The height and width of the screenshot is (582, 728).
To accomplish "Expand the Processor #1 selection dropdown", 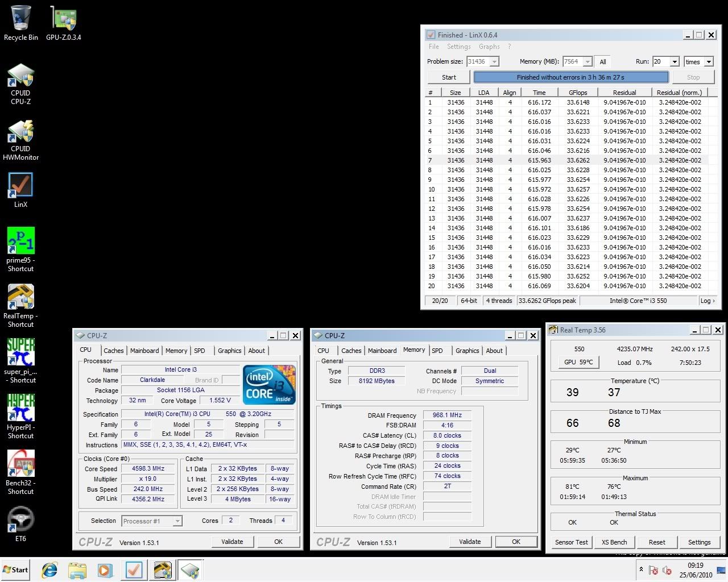I will click(177, 521).
